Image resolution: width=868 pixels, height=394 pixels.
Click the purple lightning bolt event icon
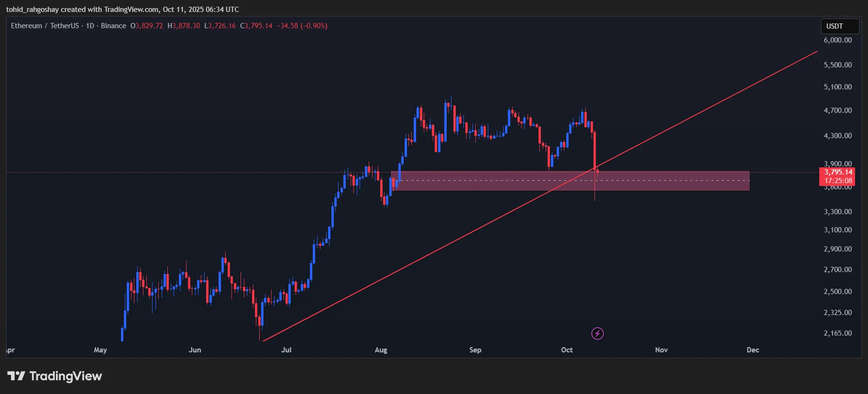pos(597,333)
